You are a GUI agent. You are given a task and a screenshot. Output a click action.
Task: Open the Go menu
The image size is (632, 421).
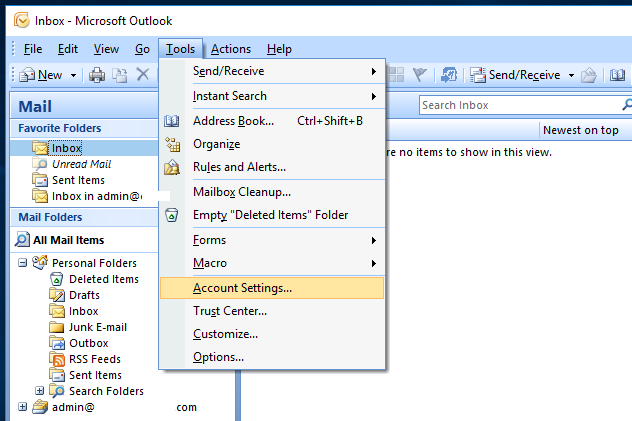tap(142, 49)
